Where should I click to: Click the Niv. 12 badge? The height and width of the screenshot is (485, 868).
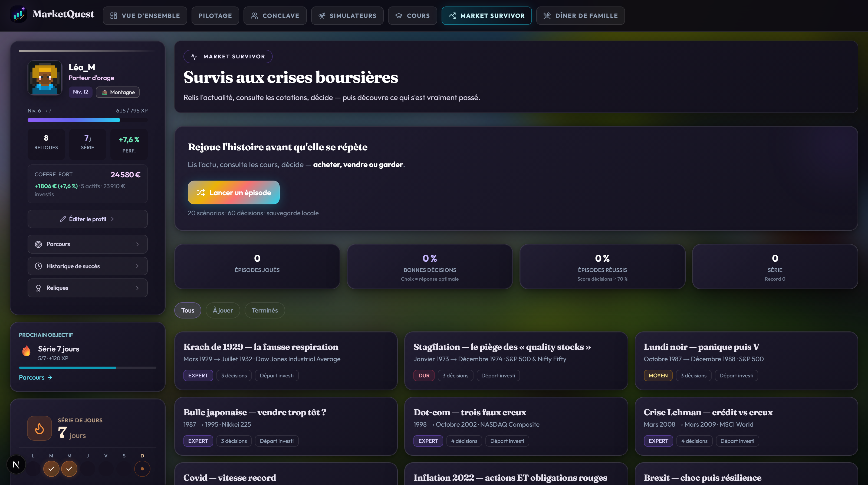point(81,92)
